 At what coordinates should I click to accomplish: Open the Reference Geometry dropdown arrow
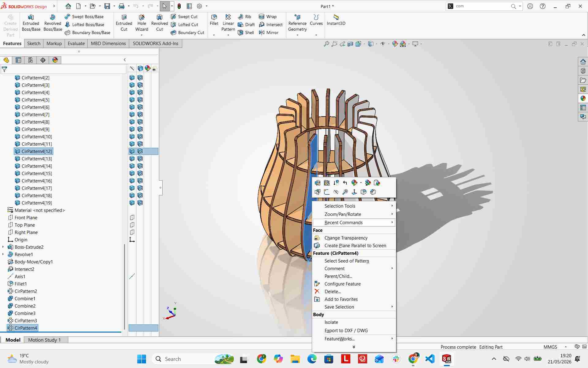click(297, 35)
